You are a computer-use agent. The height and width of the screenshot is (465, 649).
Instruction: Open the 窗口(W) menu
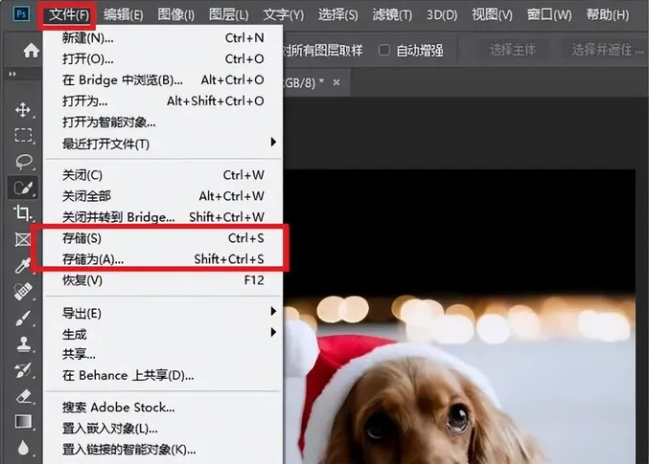coord(549,15)
